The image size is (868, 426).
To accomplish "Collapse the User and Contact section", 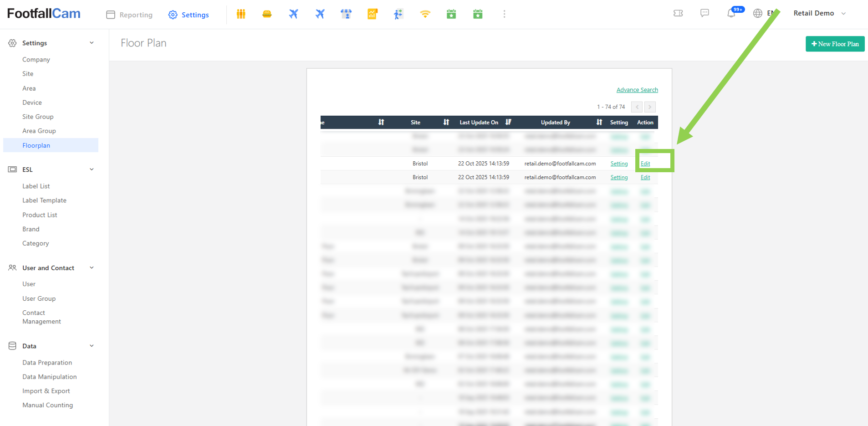I will (x=92, y=268).
